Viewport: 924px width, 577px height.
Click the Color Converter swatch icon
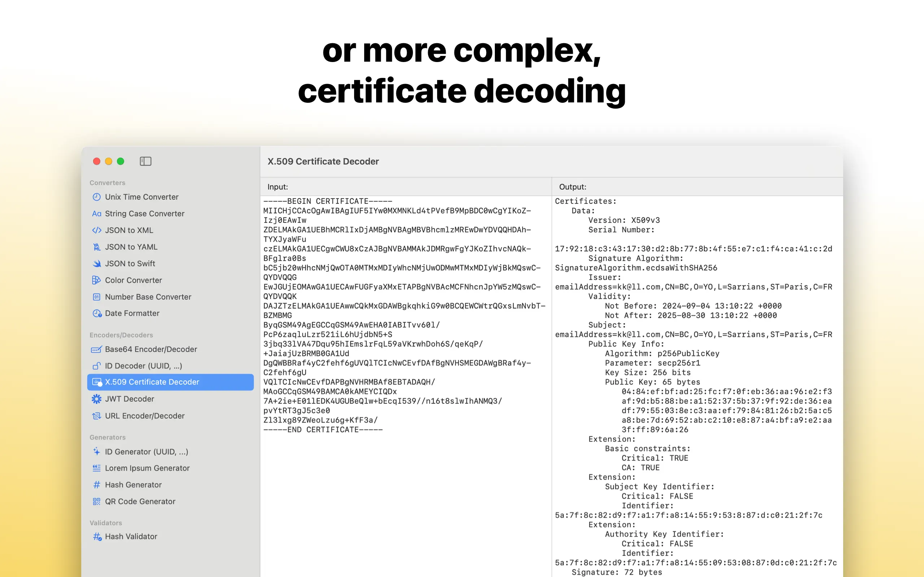click(97, 280)
